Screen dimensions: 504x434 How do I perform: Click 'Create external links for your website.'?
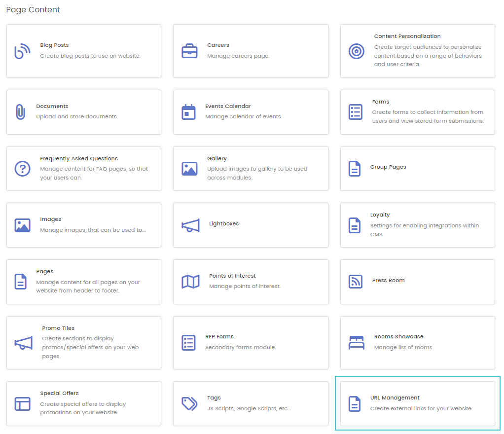click(x=421, y=409)
